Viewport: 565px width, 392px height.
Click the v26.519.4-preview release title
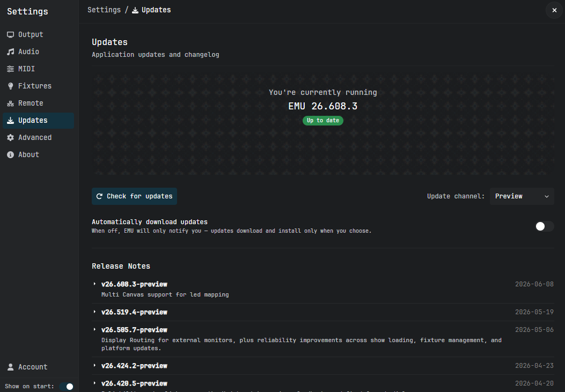134,312
